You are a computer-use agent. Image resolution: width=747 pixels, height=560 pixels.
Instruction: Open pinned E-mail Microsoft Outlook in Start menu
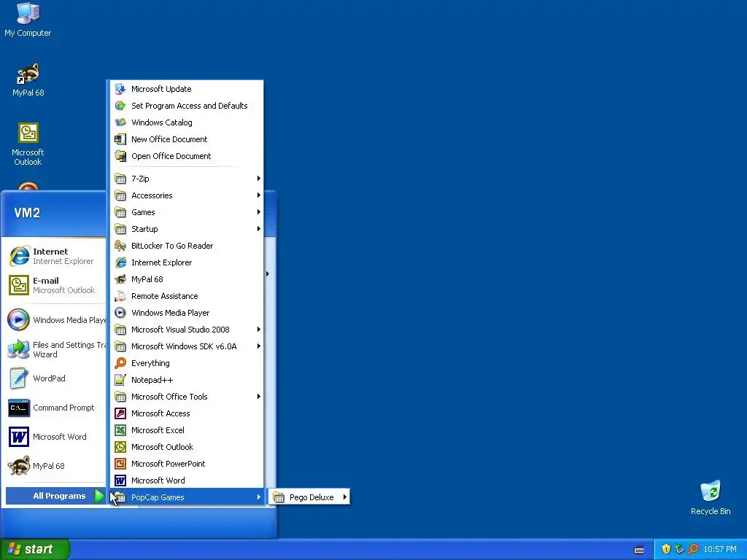(x=55, y=285)
